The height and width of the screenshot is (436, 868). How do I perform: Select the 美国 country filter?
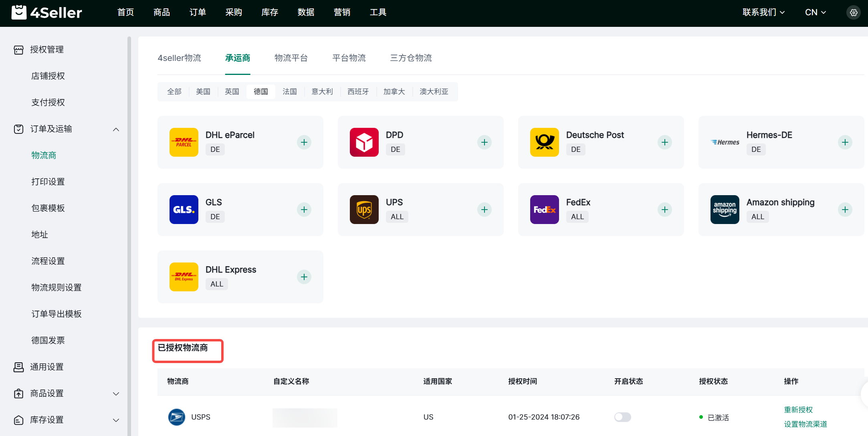203,92
